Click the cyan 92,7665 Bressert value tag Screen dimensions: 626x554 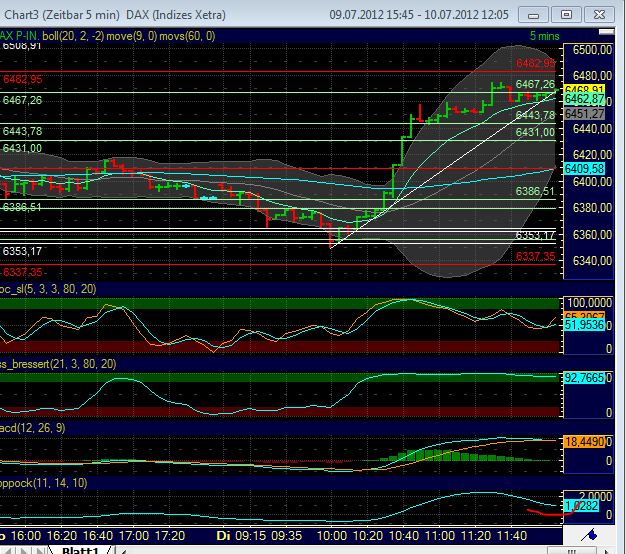tap(584, 378)
